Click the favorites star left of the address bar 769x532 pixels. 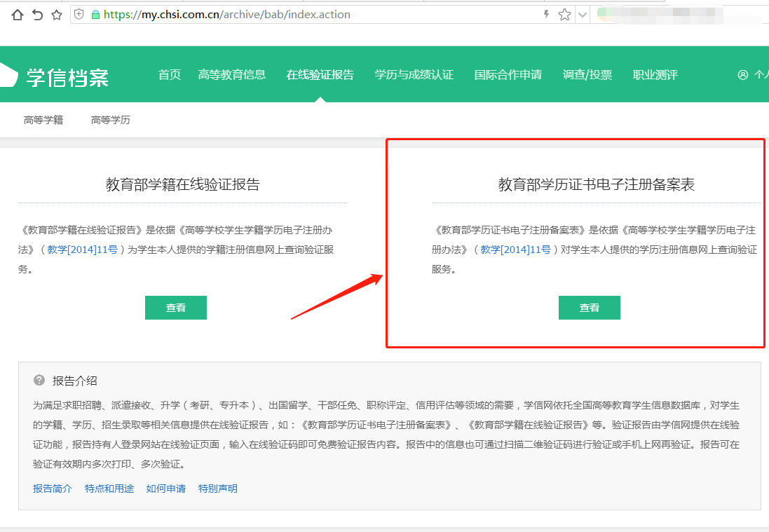click(x=57, y=15)
